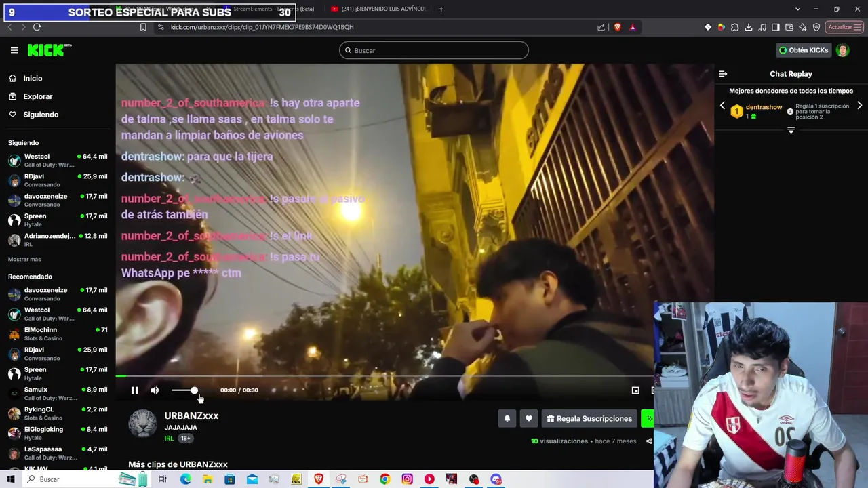This screenshot has height=488, width=868.
Task: Open browser downloads icon
Action: 749,27
